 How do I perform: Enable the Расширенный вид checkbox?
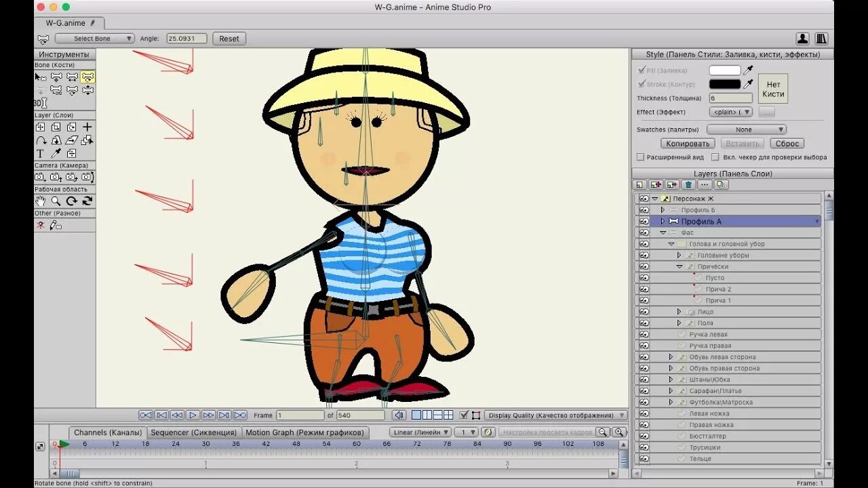(x=640, y=157)
